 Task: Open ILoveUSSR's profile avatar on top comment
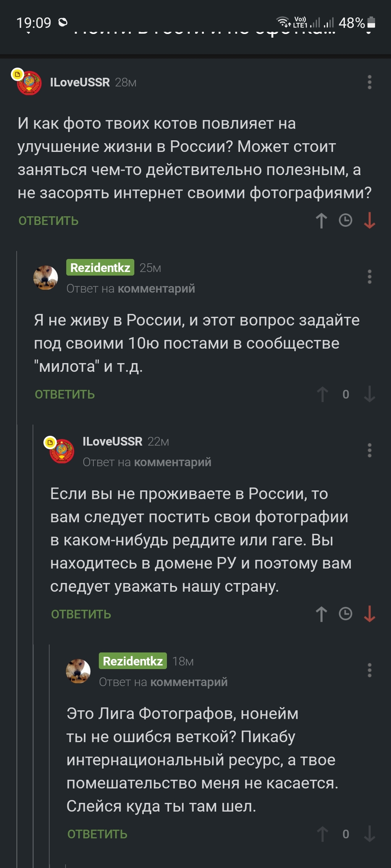(29, 83)
